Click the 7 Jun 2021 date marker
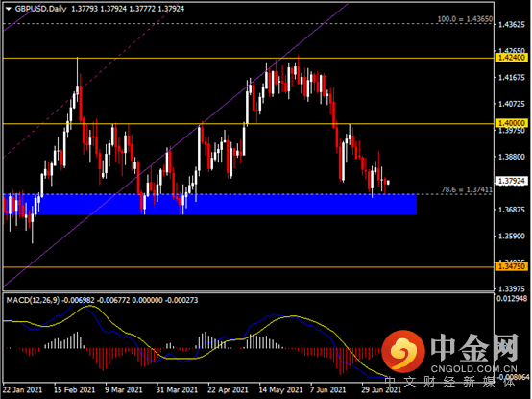 click(327, 389)
